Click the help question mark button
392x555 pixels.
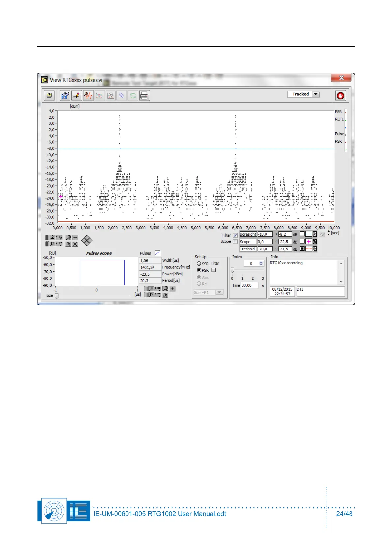49,96
